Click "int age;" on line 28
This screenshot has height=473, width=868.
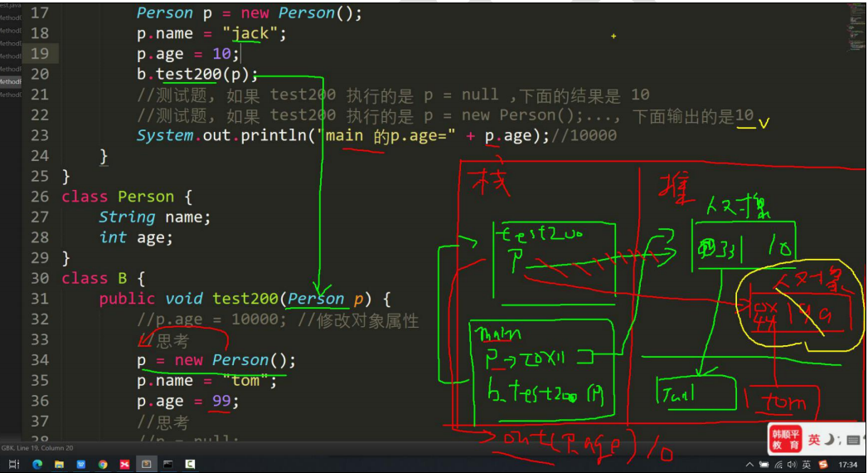tap(136, 237)
